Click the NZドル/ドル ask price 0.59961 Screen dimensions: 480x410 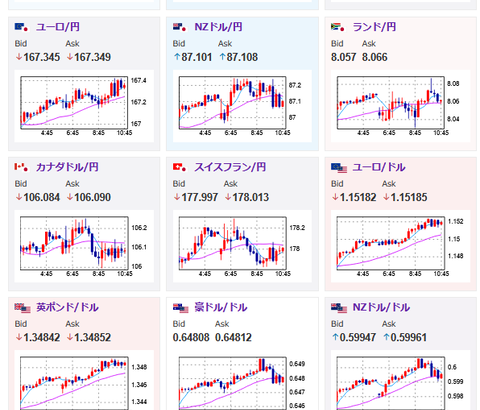(x=408, y=337)
